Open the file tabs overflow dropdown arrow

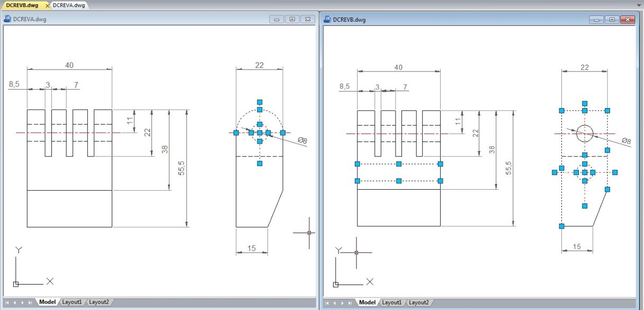pos(639,5)
